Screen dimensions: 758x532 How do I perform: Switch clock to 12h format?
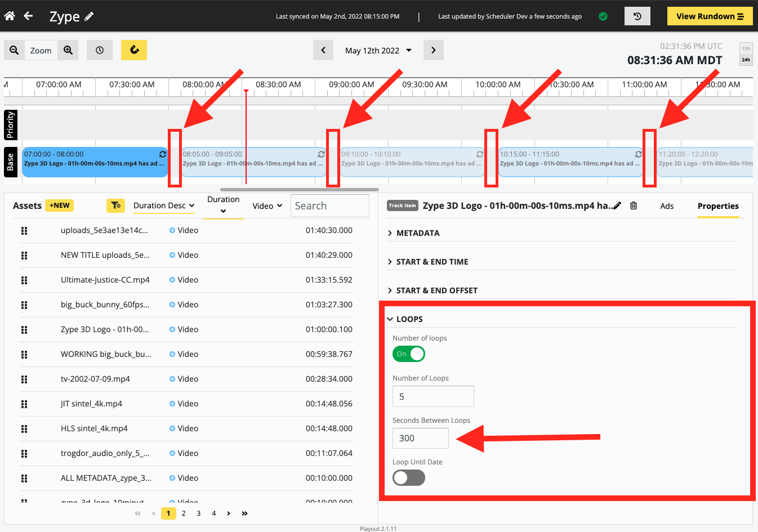pyautogui.click(x=746, y=48)
